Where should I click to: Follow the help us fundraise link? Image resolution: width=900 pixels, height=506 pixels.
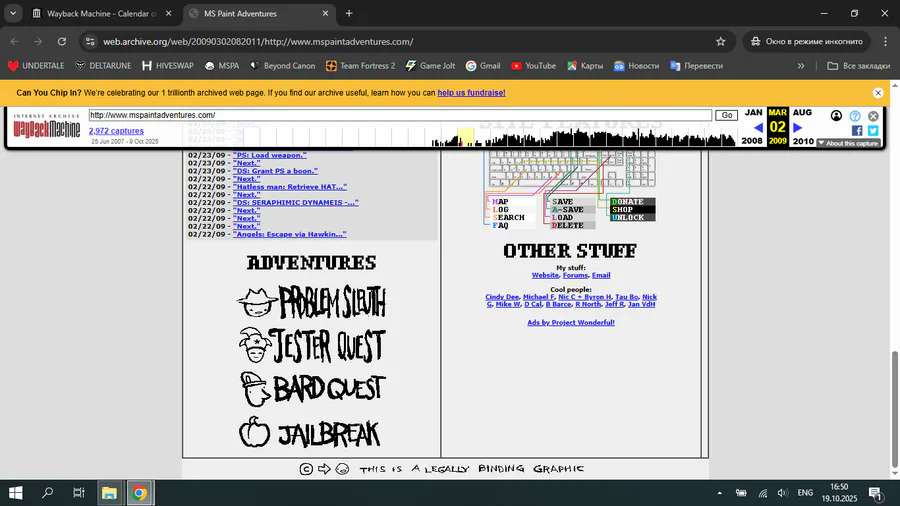point(471,92)
